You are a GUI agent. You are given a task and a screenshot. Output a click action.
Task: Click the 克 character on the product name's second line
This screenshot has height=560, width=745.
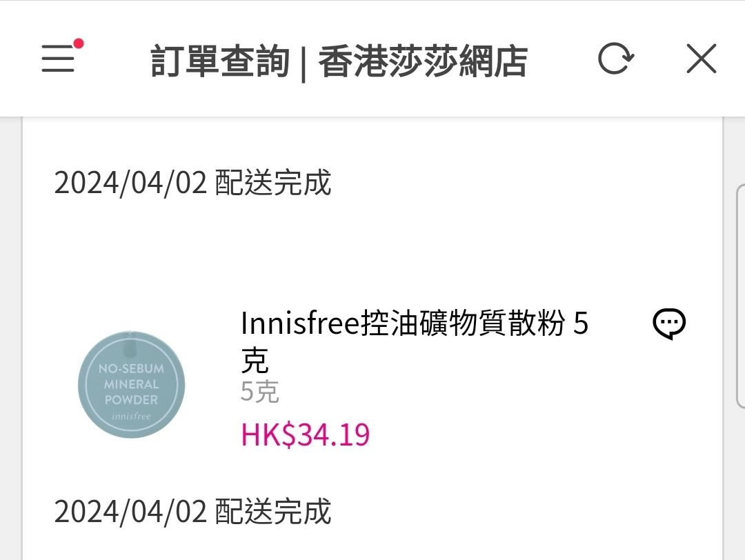point(255,361)
